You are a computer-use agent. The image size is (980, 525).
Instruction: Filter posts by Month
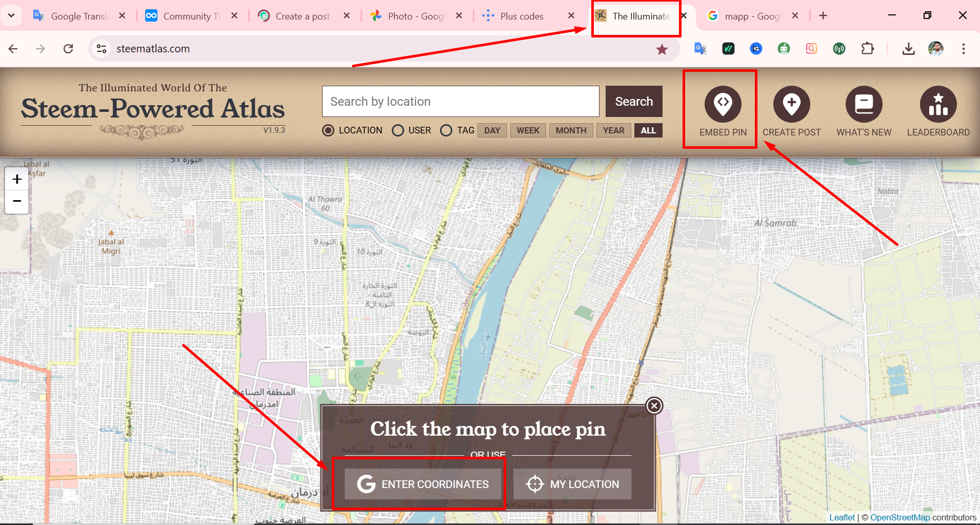point(571,130)
